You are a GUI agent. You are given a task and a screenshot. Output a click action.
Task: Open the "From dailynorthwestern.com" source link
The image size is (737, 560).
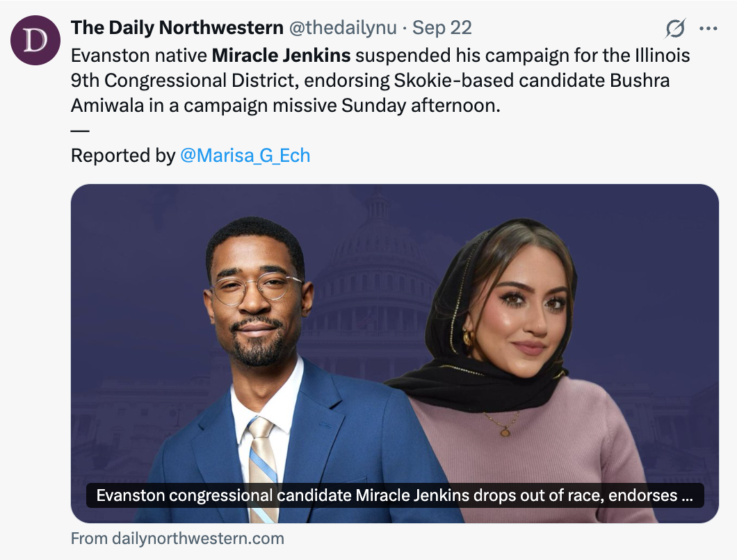[177, 538]
